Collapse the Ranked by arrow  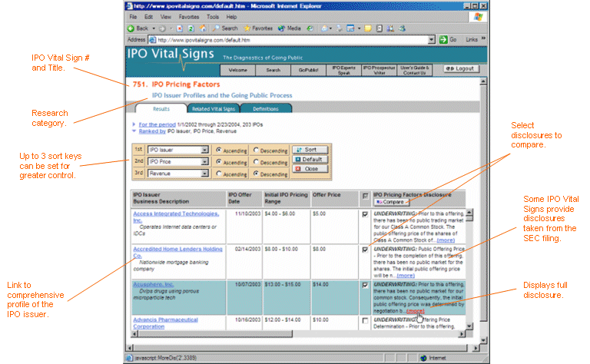point(134,131)
